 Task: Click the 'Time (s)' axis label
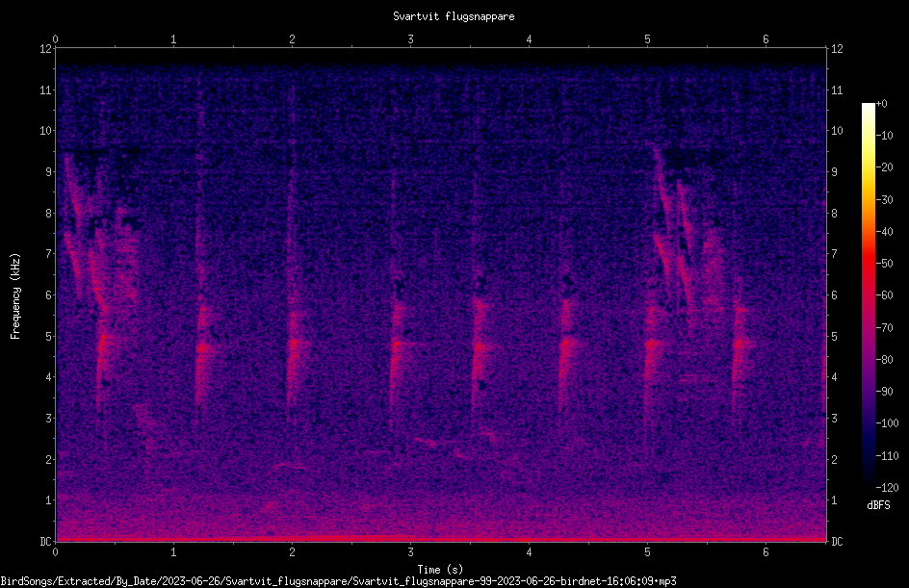tap(441, 570)
